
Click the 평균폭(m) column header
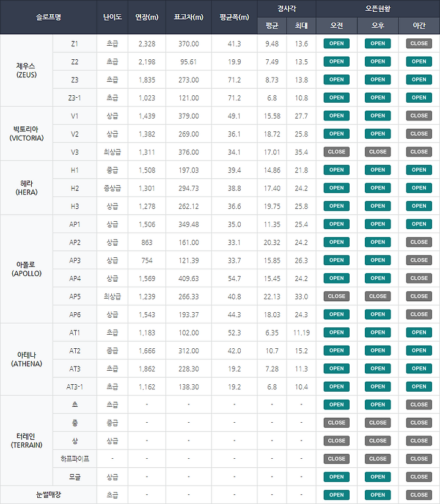(235, 17)
